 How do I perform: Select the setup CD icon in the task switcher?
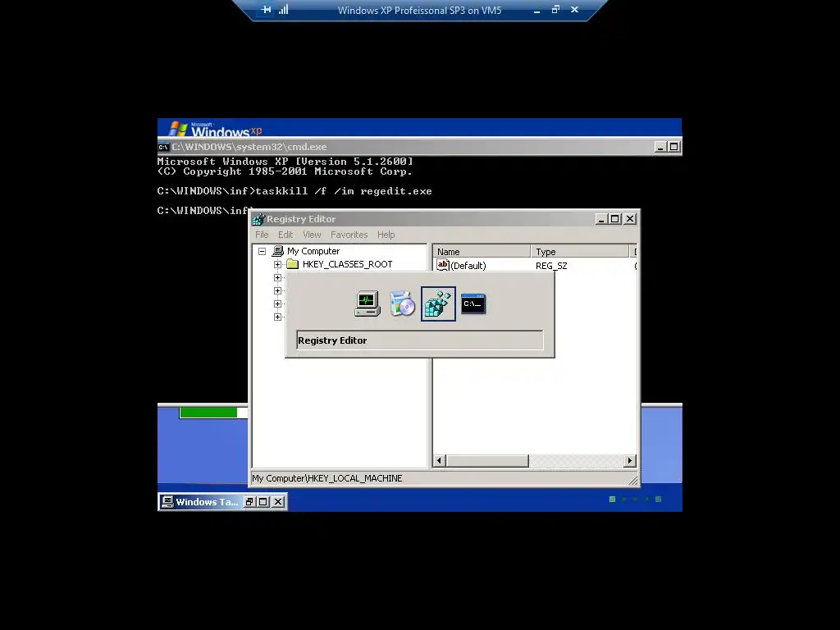402,304
